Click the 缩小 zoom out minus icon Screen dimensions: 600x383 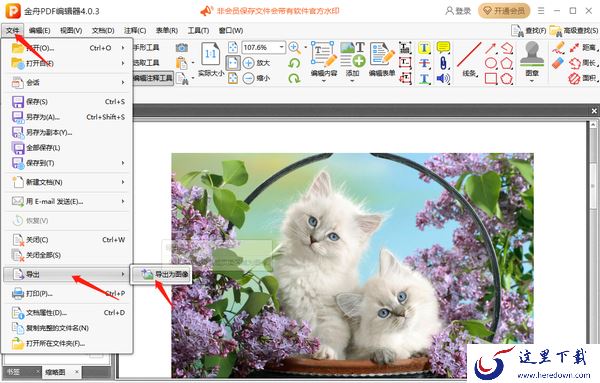click(249, 78)
